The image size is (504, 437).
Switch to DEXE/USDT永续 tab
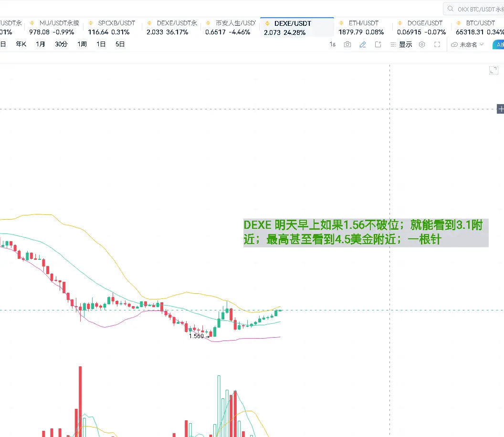coord(172,27)
